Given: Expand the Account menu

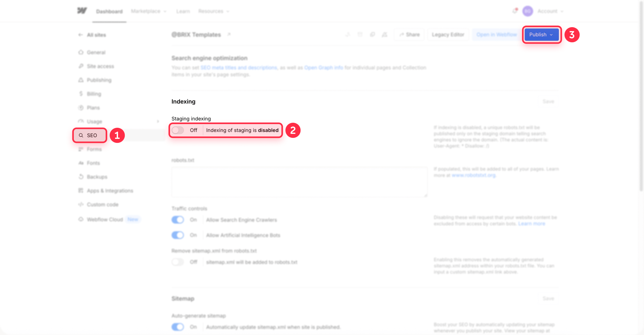Looking at the screenshot, I should click(550, 11).
